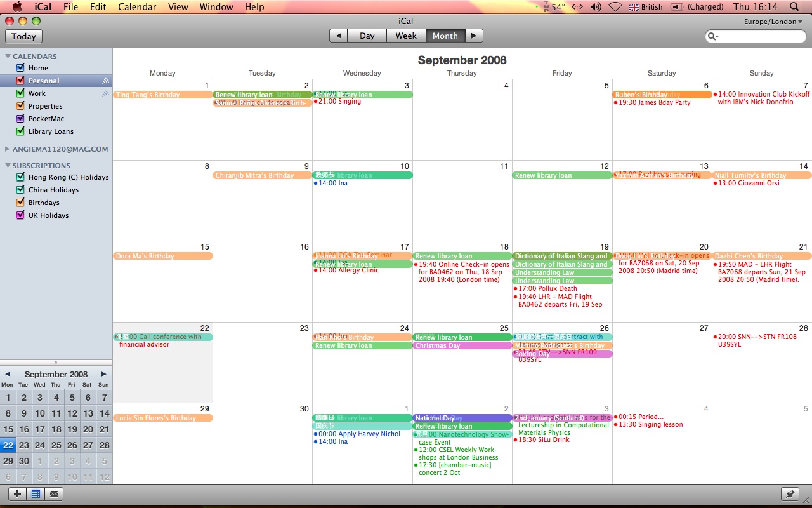Select Chiranjib Mitra's Birthday event
The image size is (812, 508).
263,175
